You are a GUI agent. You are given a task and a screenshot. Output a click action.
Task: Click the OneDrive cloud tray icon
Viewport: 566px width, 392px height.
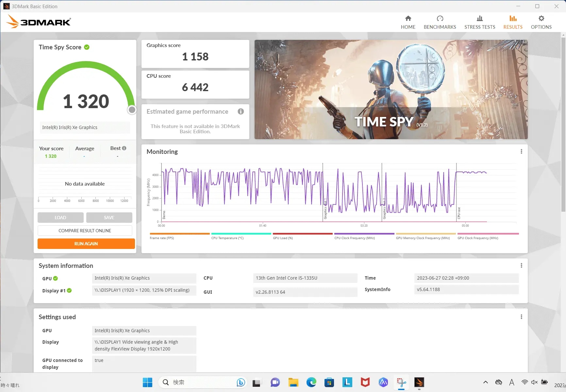499,382
